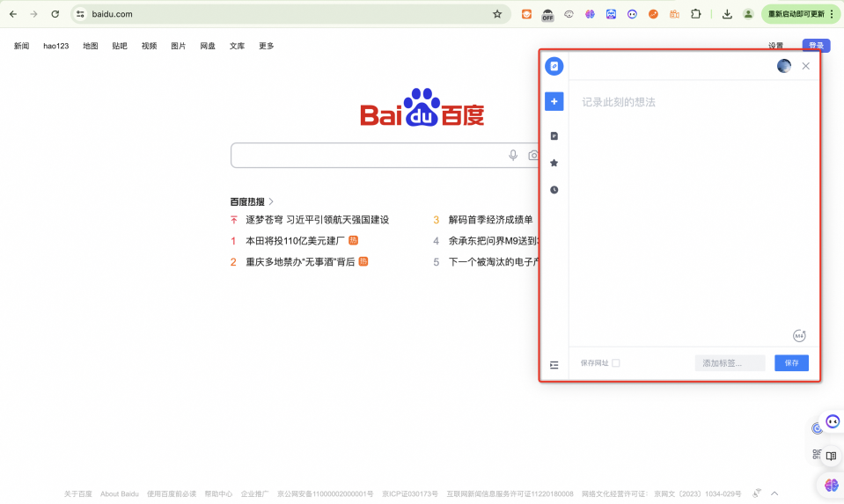Screen dimensions: 844x504
Task: Toggle Markdown mode M+ icon
Action: (799, 336)
